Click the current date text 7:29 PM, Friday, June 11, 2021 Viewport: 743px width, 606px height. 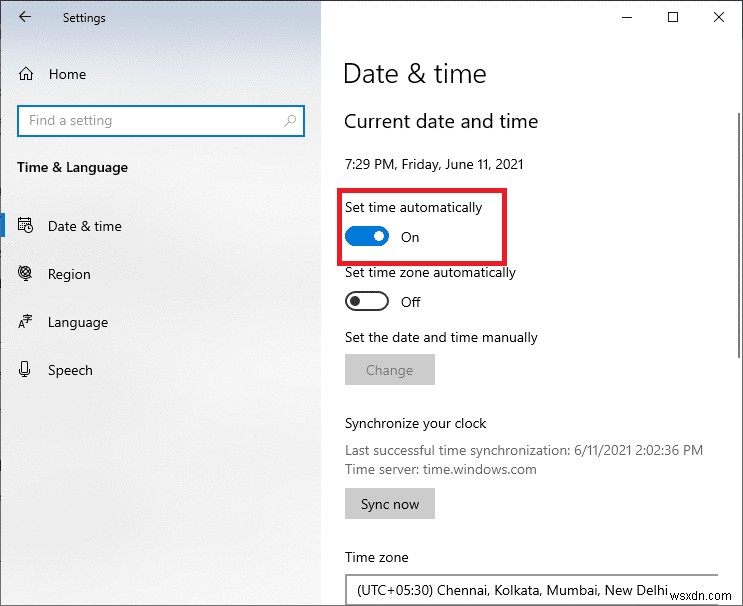434,164
